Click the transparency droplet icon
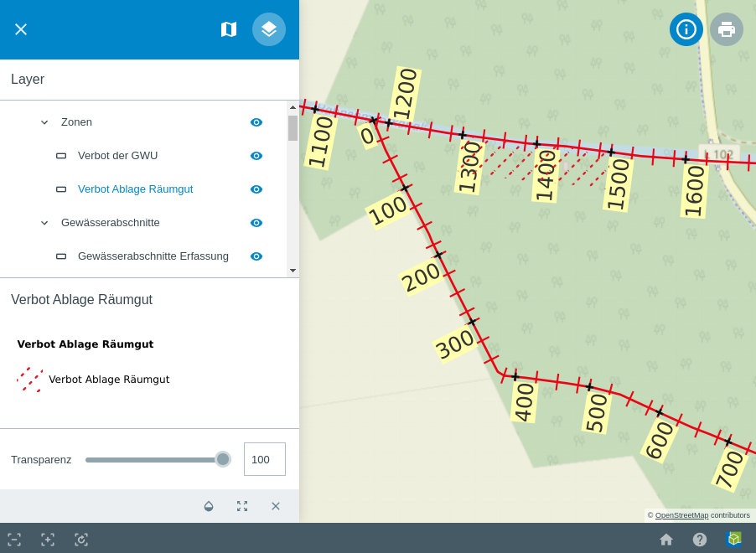This screenshot has height=553, width=756. pyautogui.click(x=209, y=506)
